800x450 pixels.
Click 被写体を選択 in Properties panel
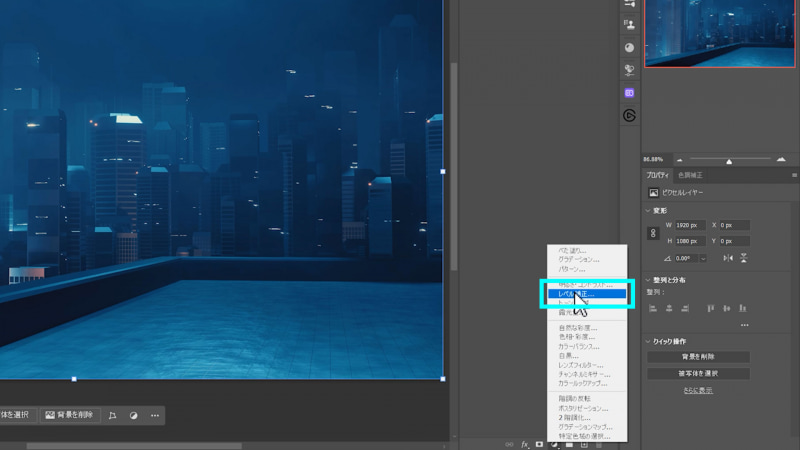(698, 373)
